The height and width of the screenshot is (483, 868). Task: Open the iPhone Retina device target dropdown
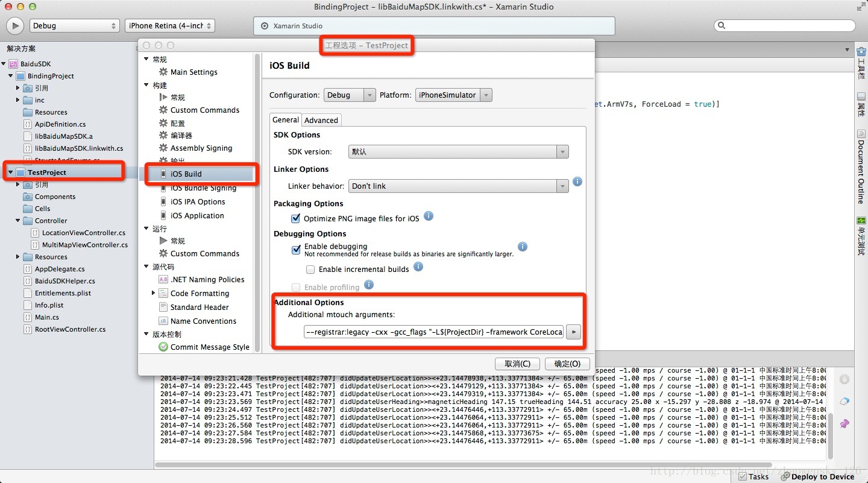(170, 26)
